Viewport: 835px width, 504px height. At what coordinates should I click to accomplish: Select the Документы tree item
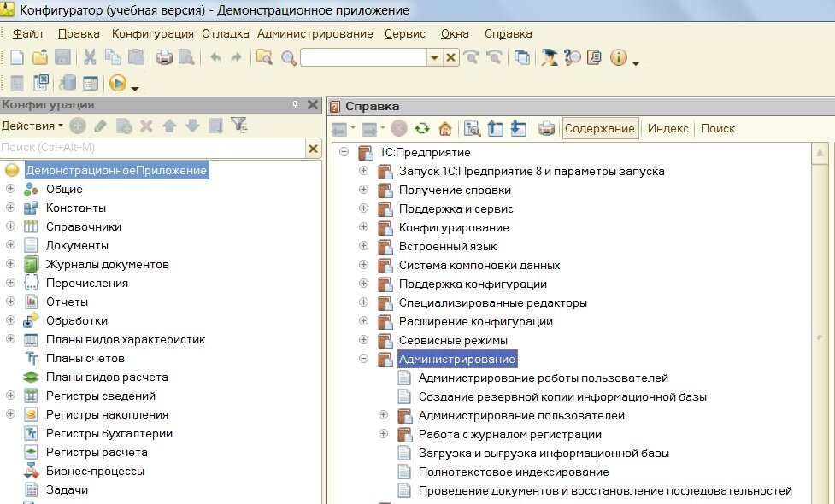point(77,245)
